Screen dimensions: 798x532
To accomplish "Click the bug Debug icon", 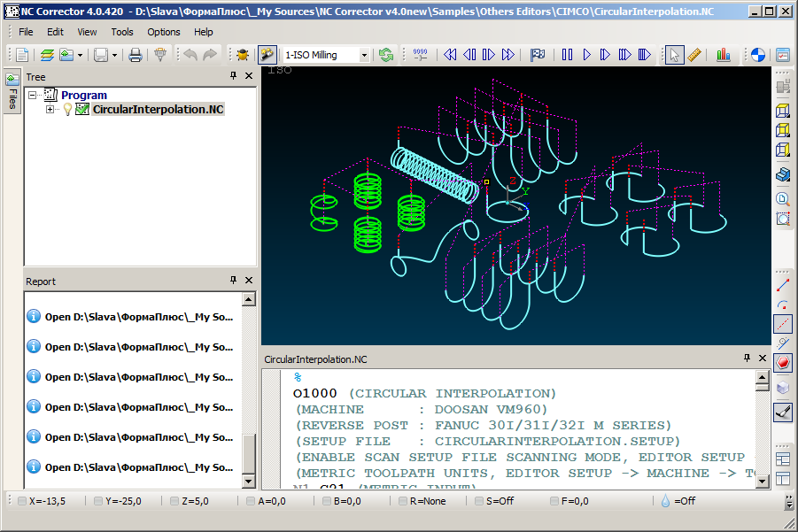I will click(242, 55).
